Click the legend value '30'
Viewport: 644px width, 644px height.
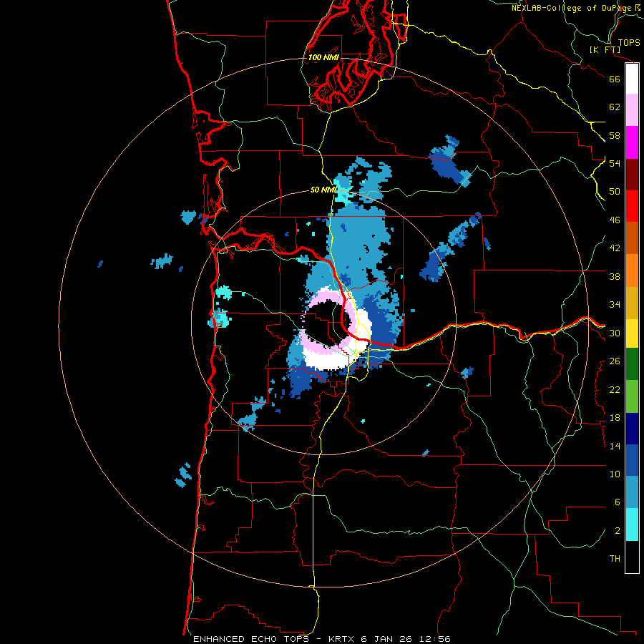tap(615, 333)
